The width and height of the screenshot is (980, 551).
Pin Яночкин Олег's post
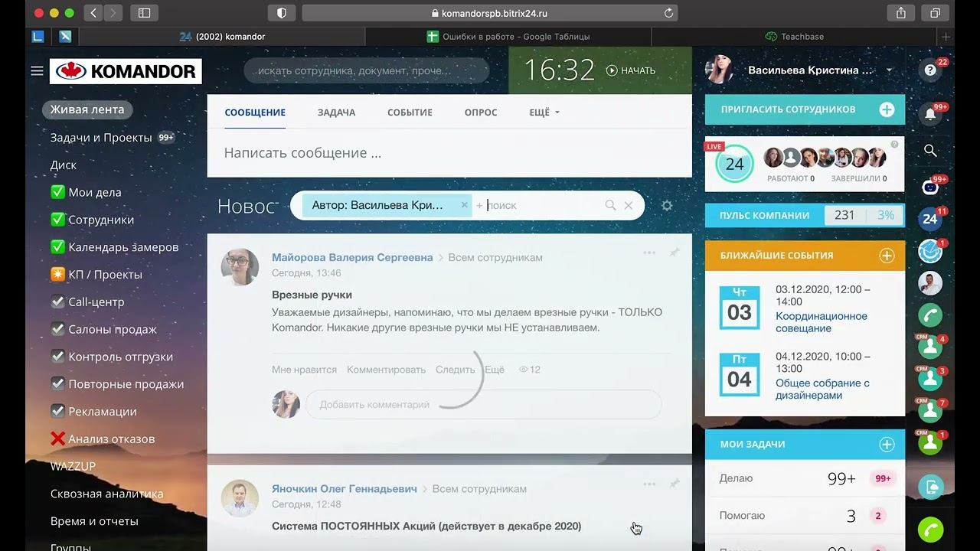(x=675, y=483)
